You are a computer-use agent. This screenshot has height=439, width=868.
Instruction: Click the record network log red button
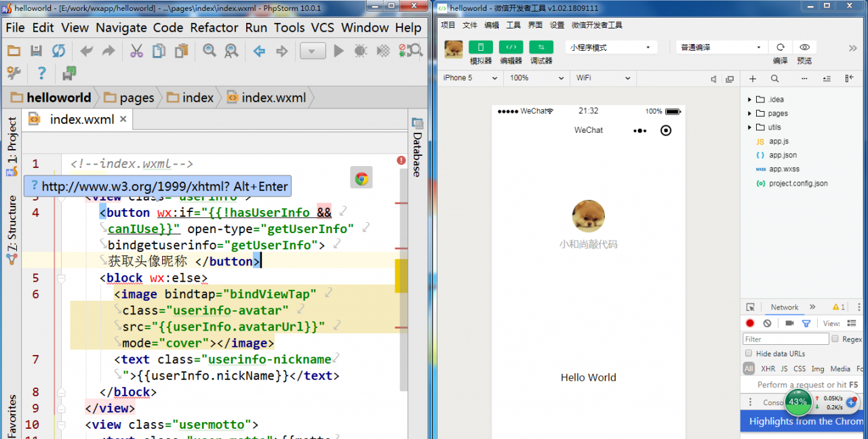(x=750, y=324)
